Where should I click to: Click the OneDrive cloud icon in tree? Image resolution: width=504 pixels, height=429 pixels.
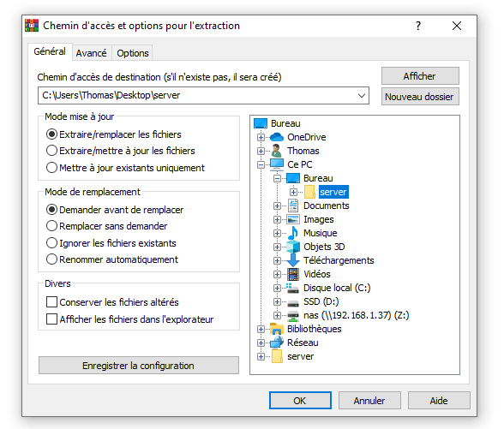(276, 137)
